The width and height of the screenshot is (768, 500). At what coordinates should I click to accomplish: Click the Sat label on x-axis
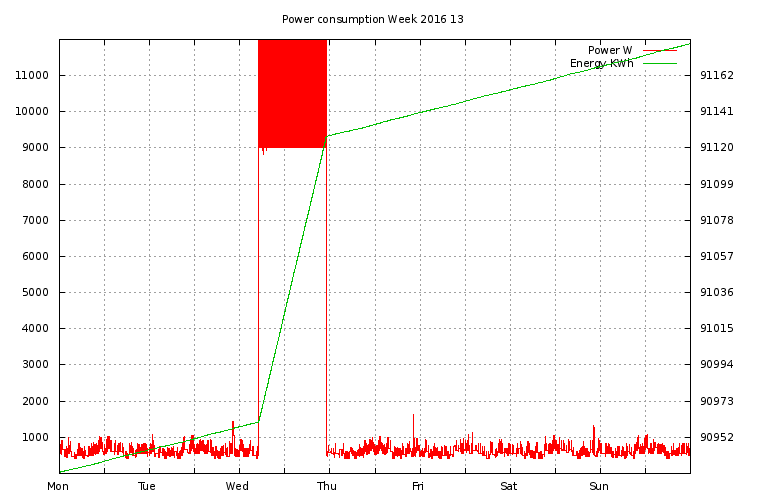[x=509, y=486]
